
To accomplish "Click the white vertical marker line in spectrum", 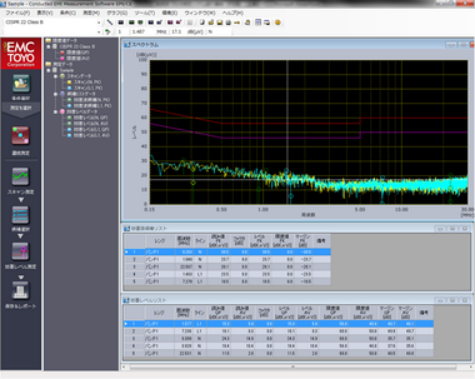I will tap(288, 132).
